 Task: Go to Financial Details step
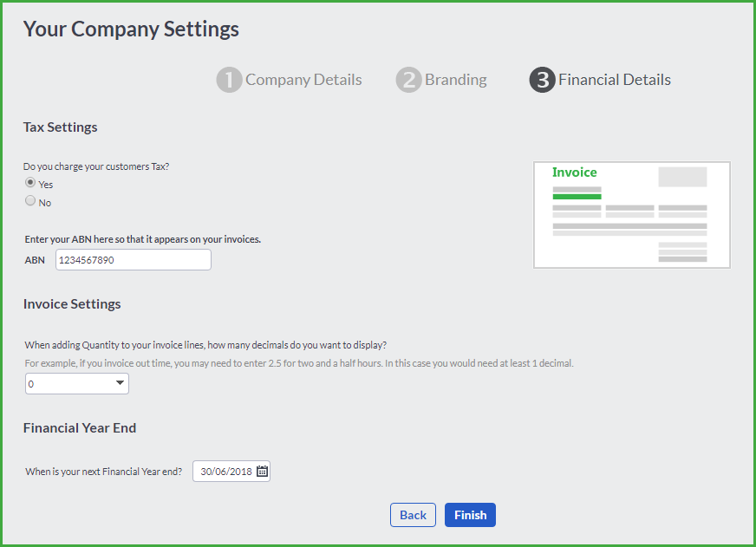coord(614,80)
